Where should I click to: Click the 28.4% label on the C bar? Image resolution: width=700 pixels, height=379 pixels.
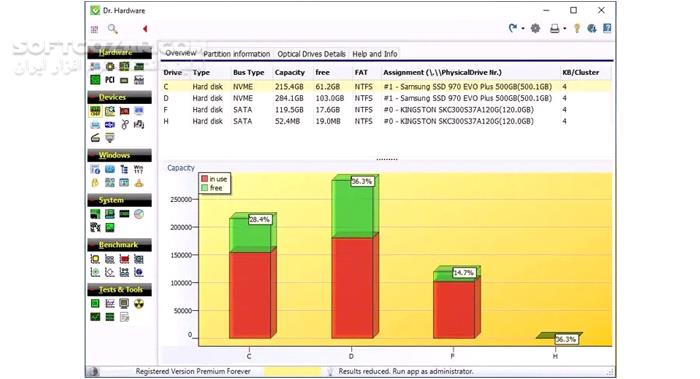click(259, 220)
